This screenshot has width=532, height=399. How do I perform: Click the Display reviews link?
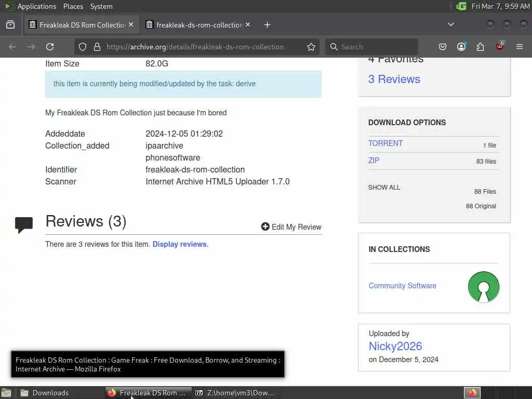179,244
